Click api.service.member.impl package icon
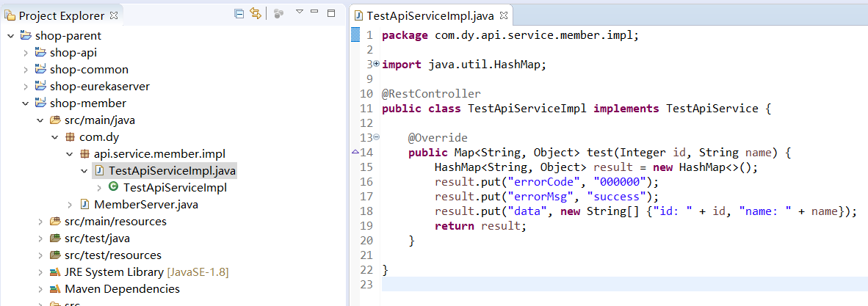 pyautogui.click(x=84, y=154)
